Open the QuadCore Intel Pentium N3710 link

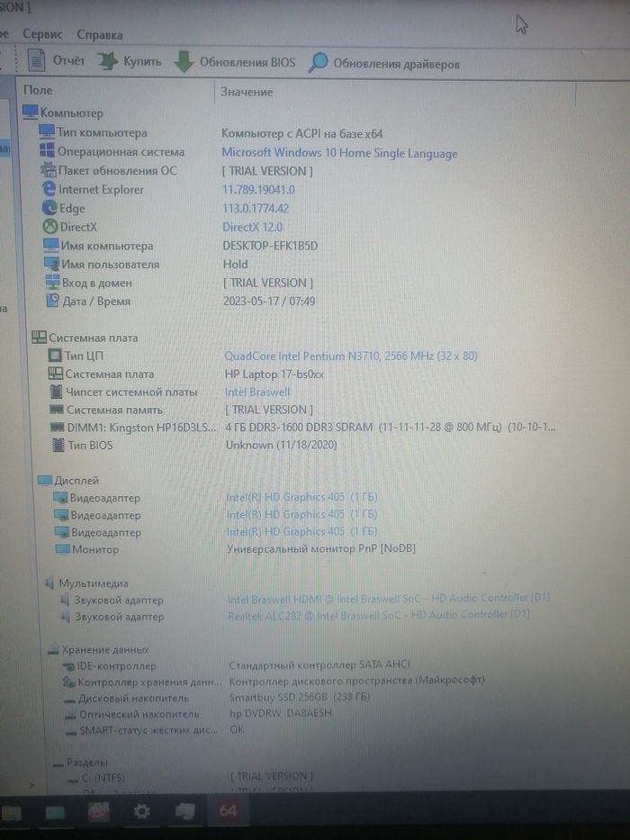(x=350, y=356)
